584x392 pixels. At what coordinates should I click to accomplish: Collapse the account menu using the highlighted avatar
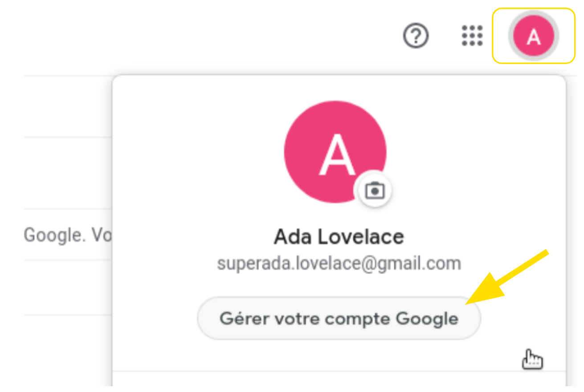(x=534, y=36)
